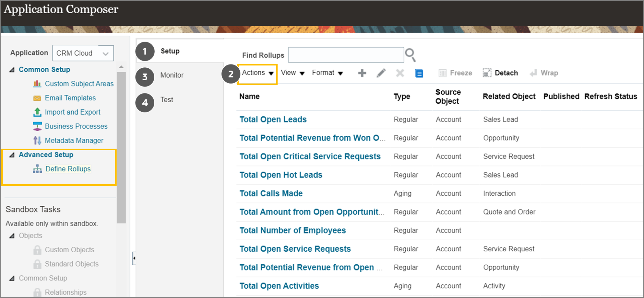Switch to the Monitor tab

click(172, 75)
